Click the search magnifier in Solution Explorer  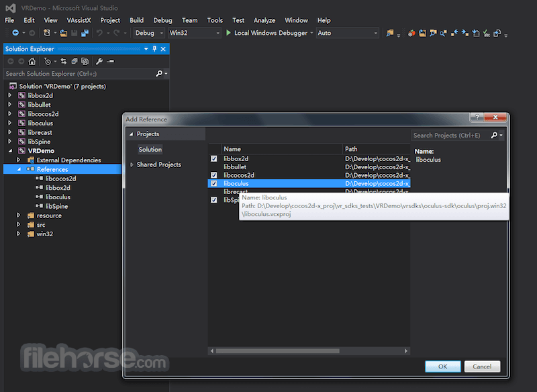tap(159, 74)
